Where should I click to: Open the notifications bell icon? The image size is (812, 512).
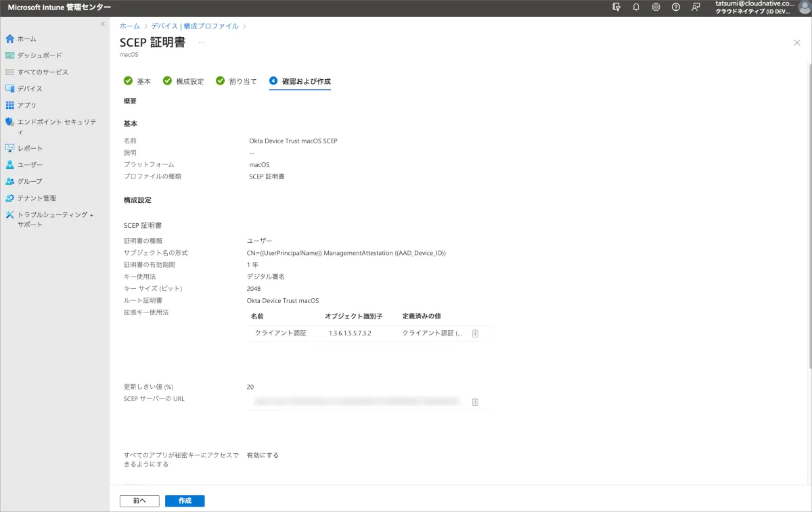coord(636,7)
